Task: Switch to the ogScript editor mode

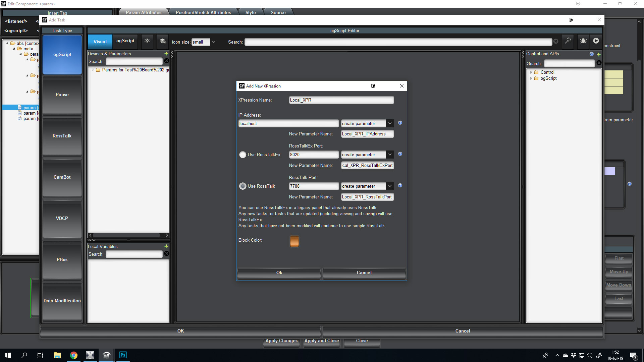Action: (x=125, y=41)
